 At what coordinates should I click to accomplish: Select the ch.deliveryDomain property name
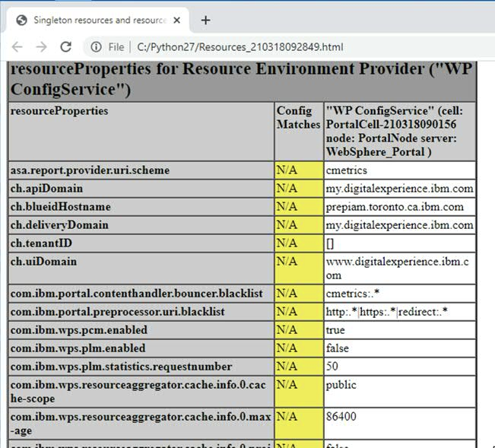click(59, 225)
